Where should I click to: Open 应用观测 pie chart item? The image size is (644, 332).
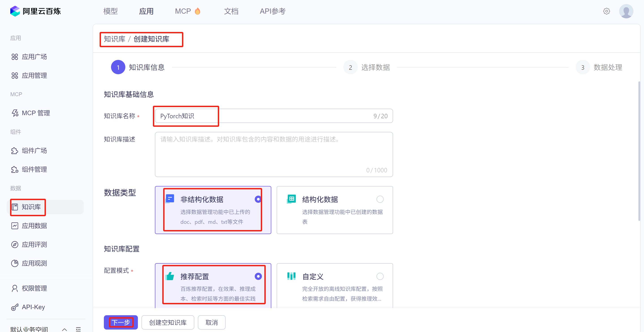(15, 263)
